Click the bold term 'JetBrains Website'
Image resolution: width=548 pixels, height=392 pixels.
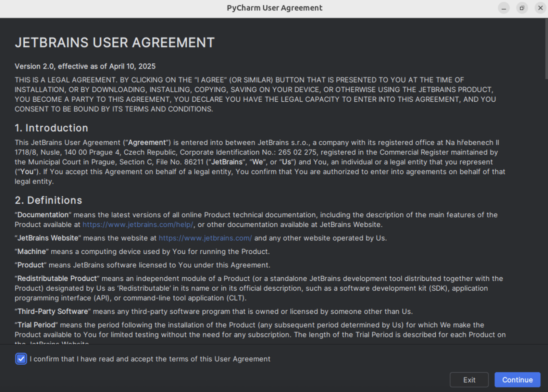pos(48,238)
